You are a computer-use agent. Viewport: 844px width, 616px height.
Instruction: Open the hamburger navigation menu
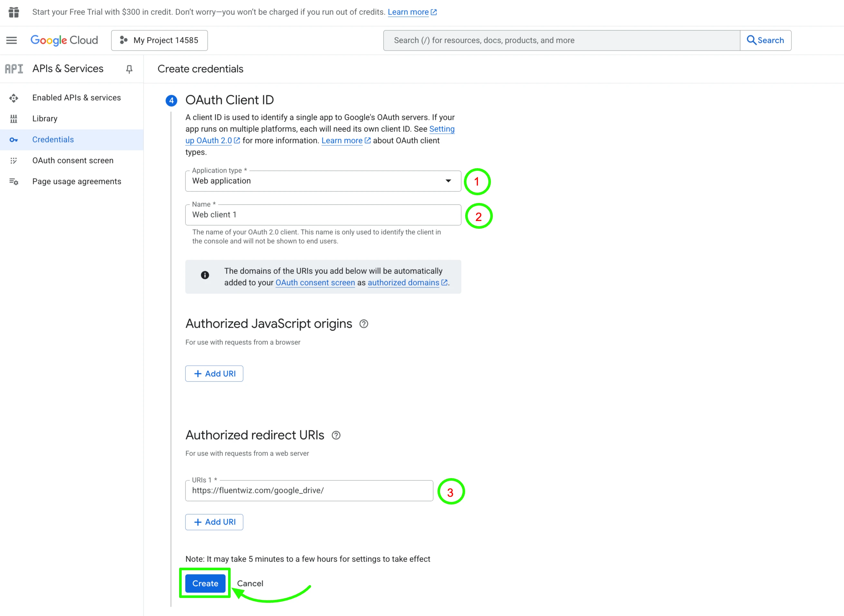[x=11, y=40]
